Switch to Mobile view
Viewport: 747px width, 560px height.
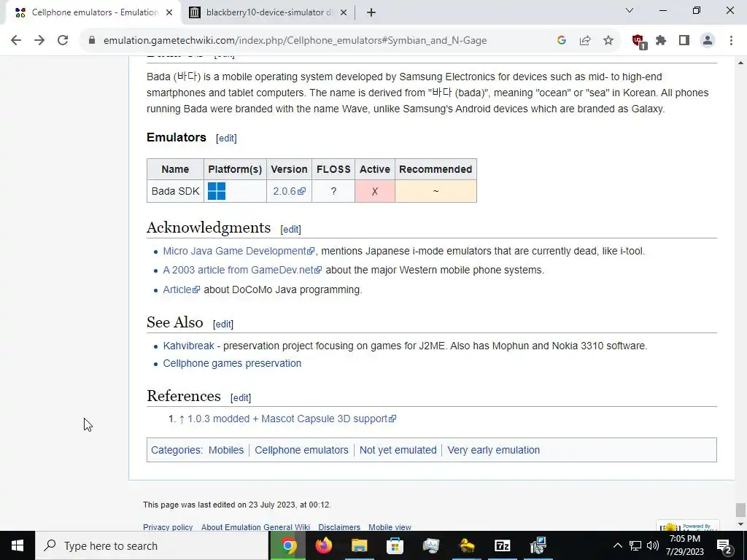[x=390, y=527]
